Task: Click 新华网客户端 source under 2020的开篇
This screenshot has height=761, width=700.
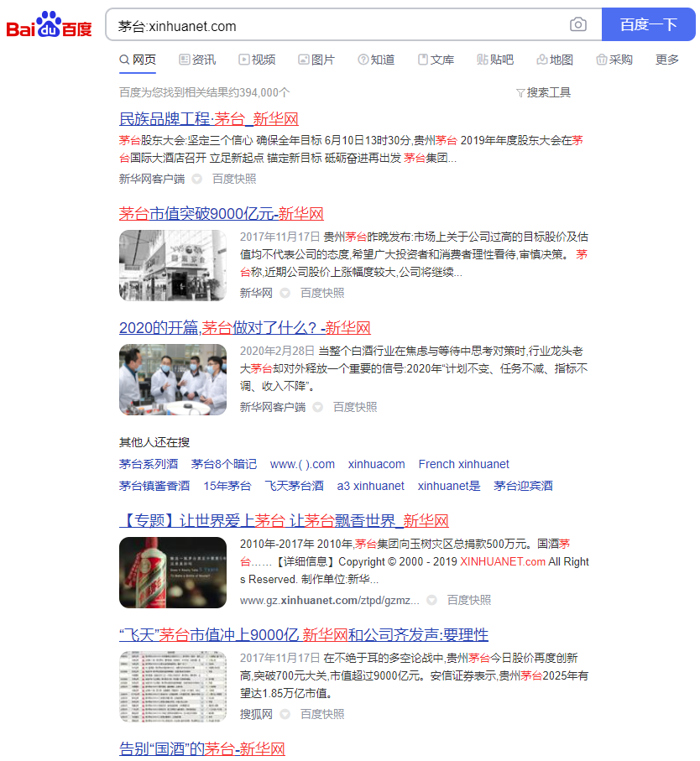Action: pos(273,407)
